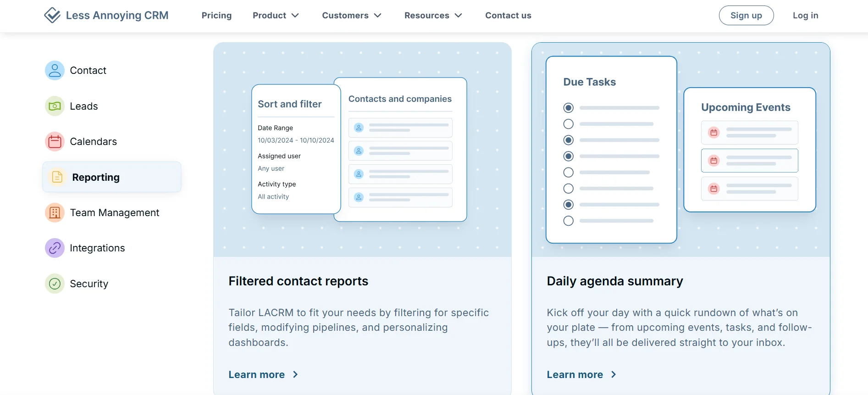Click the Sign up button
The height and width of the screenshot is (395, 868).
click(746, 16)
